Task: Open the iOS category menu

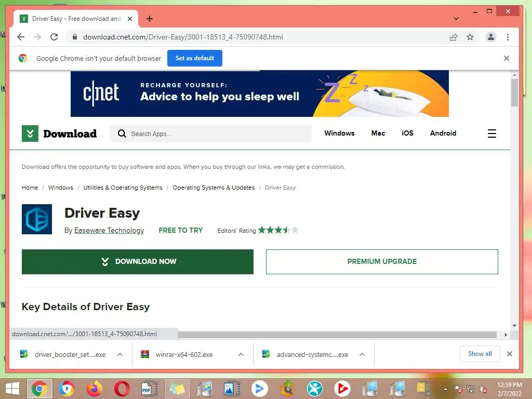Action: (x=407, y=134)
